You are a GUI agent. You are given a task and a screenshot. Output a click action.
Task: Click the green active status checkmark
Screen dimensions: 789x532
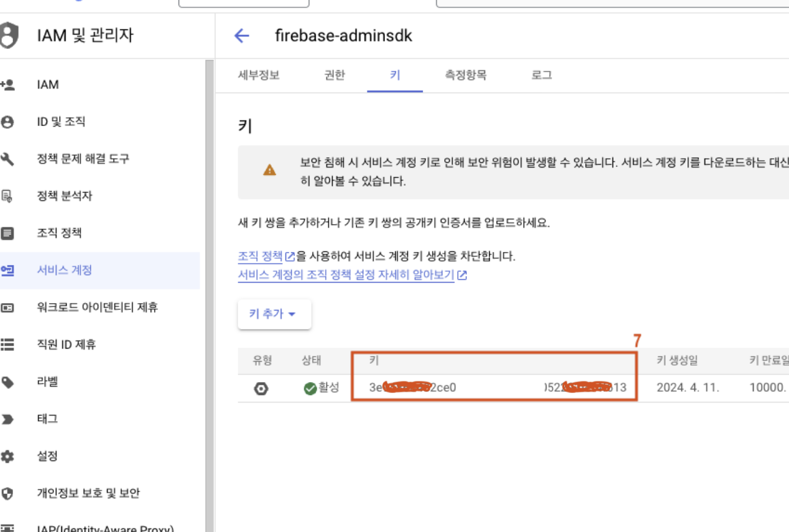click(x=310, y=388)
